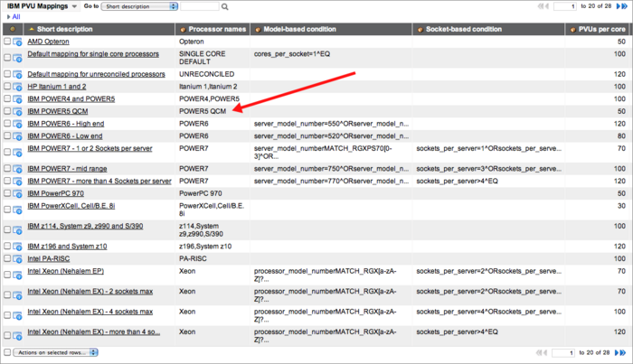Jump to last page using top double arrow
Viewport: 633px width, 364px height.
coord(625,6)
